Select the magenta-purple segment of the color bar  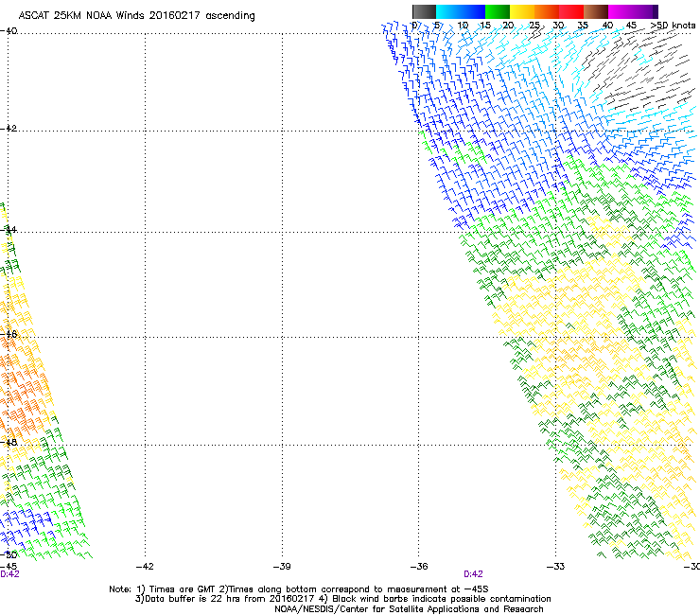pos(633,11)
